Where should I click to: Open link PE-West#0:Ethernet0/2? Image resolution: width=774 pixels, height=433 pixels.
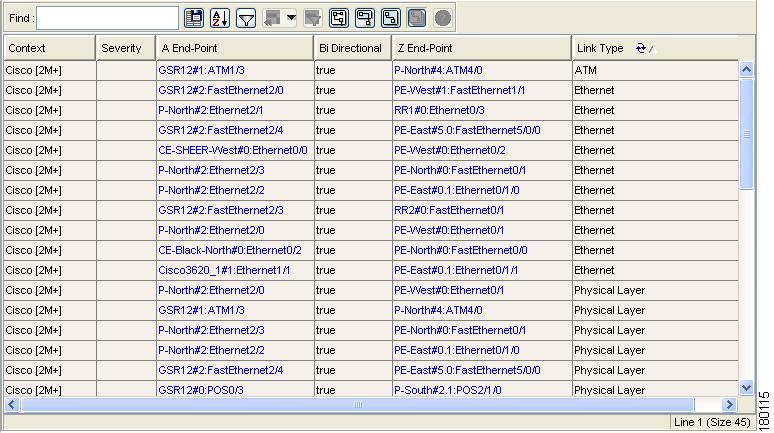(x=450, y=150)
